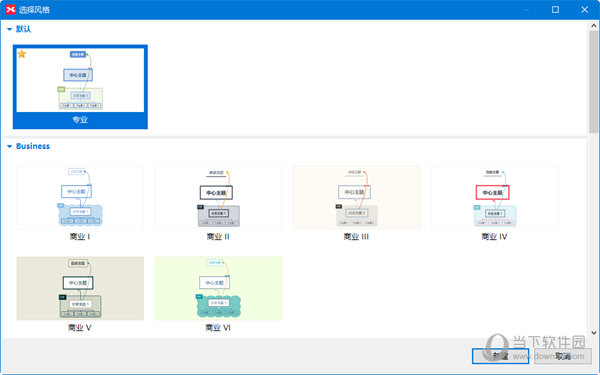The image size is (600, 375).
Task: Choose the 商业 I style thumbnail
Action: point(80,197)
